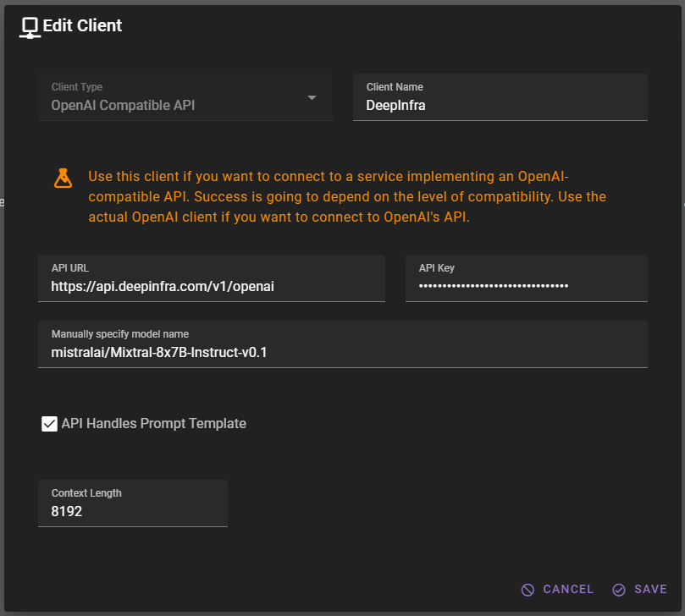The image size is (685, 616).
Task: Click the circle-slash icon next to Cancel
Action: coord(528,590)
